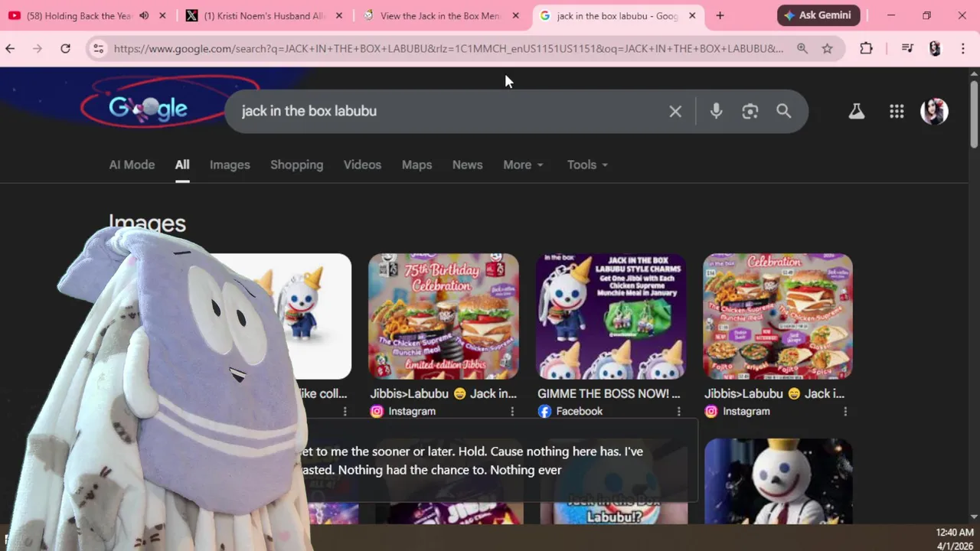Open Chrome profile avatar in toolbar
Image resolution: width=980 pixels, height=551 pixels.
[x=935, y=48]
